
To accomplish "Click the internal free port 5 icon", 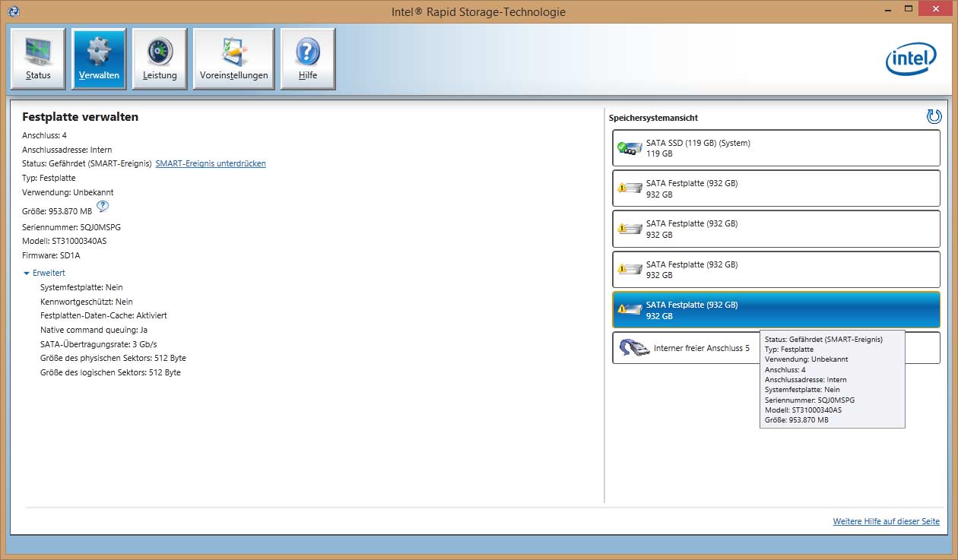I will click(x=635, y=348).
